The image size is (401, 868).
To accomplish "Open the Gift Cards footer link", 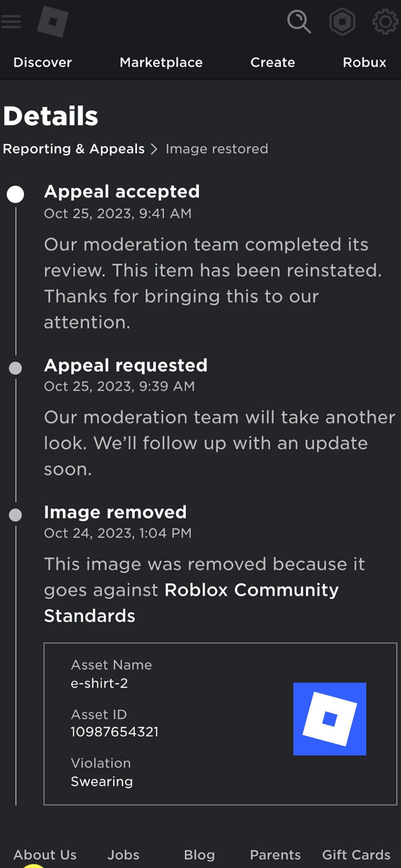I will (356, 855).
